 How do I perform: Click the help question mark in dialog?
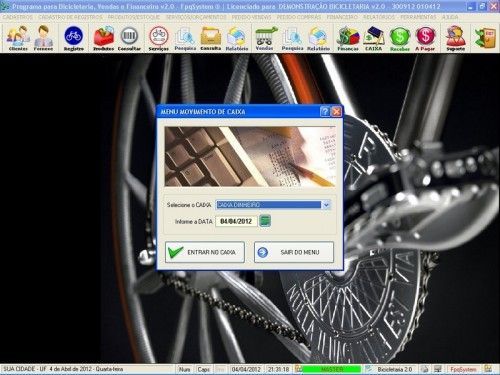[325, 112]
